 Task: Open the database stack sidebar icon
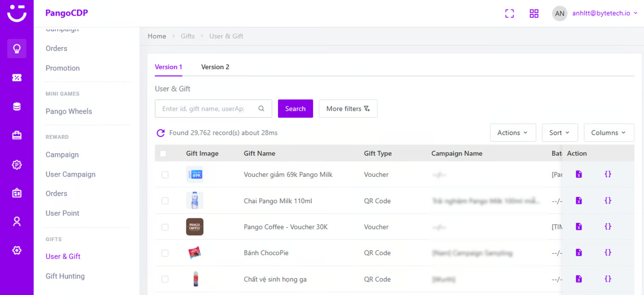[x=17, y=107]
